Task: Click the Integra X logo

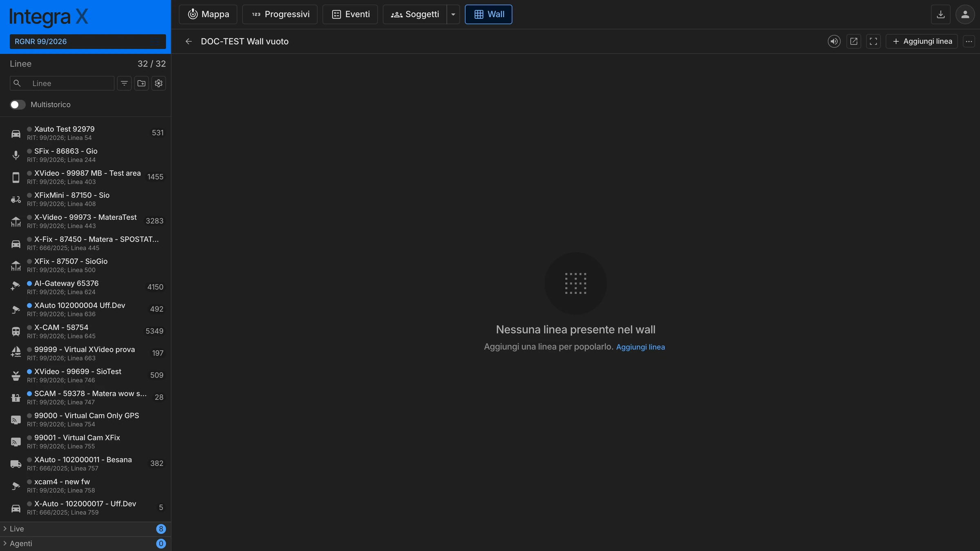Action: pyautogui.click(x=49, y=17)
